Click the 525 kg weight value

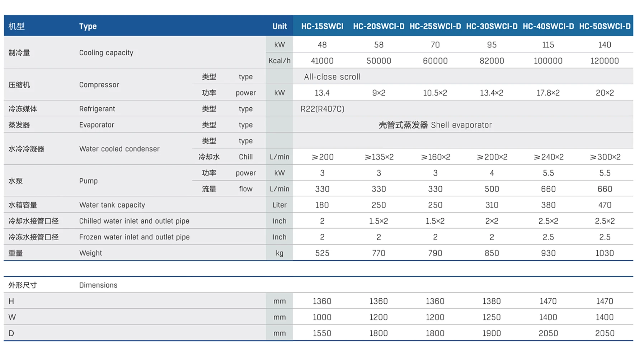tap(322, 253)
